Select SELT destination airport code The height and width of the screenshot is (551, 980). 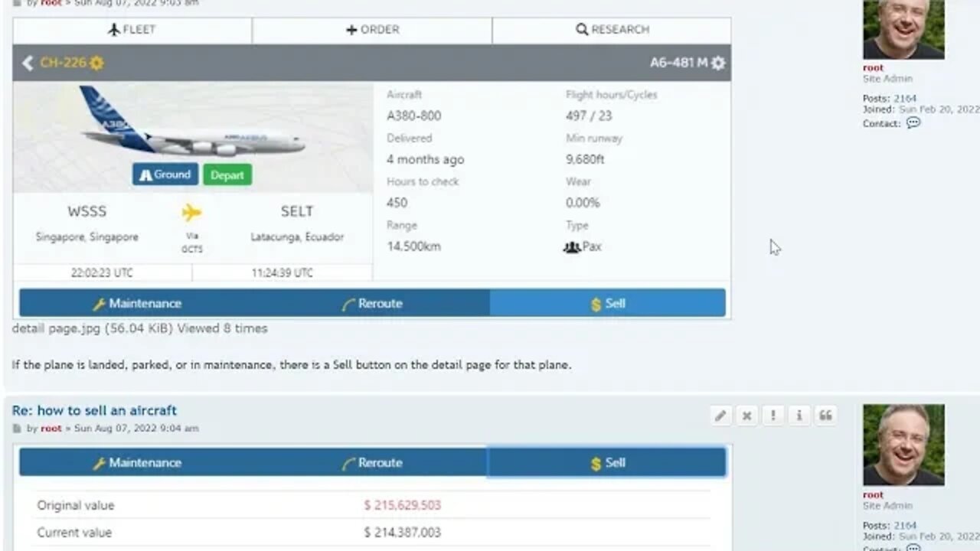tap(296, 211)
